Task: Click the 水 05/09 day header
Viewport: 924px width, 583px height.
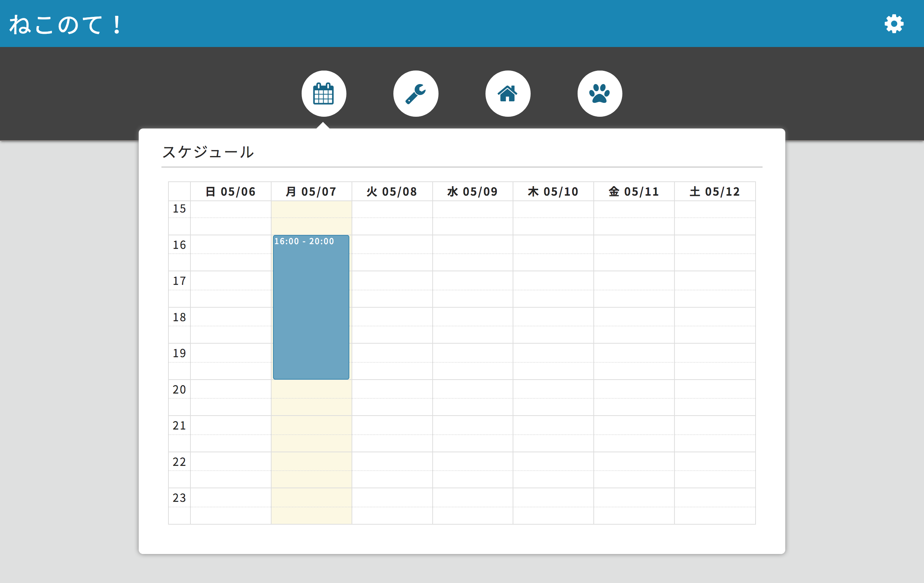Action: click(472, 192)
